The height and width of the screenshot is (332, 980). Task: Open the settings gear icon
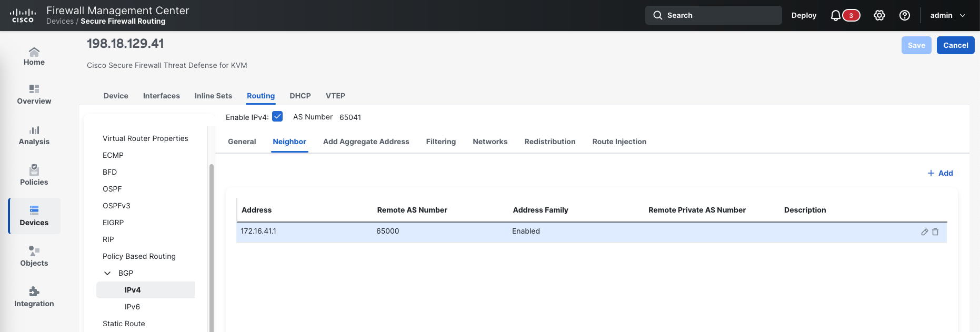pos(879,16)
